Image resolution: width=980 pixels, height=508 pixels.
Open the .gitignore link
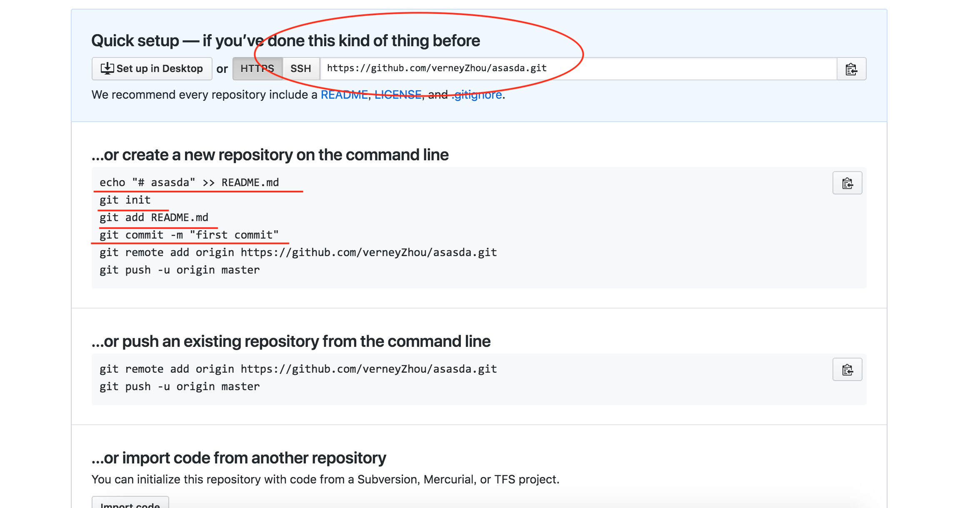pos(478,95)
